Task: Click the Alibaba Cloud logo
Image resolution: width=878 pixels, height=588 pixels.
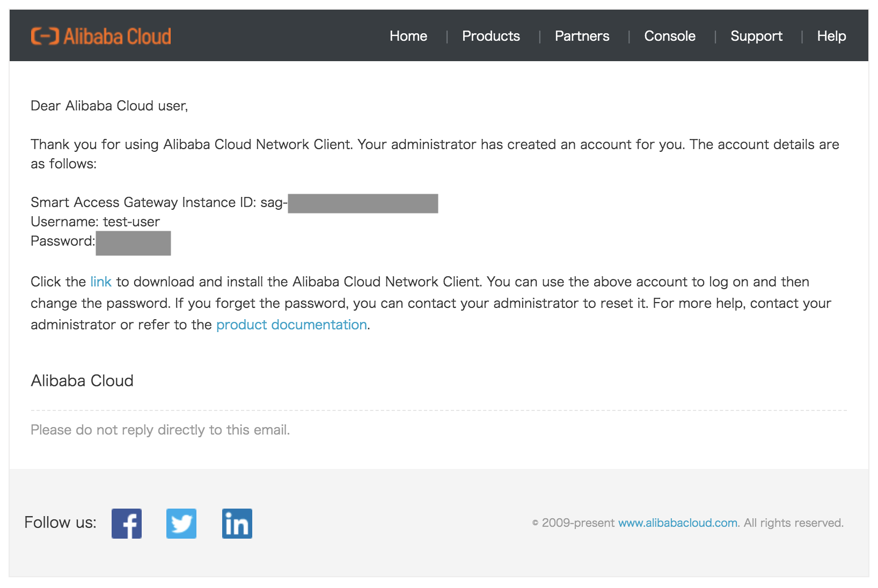Action: 101,36
